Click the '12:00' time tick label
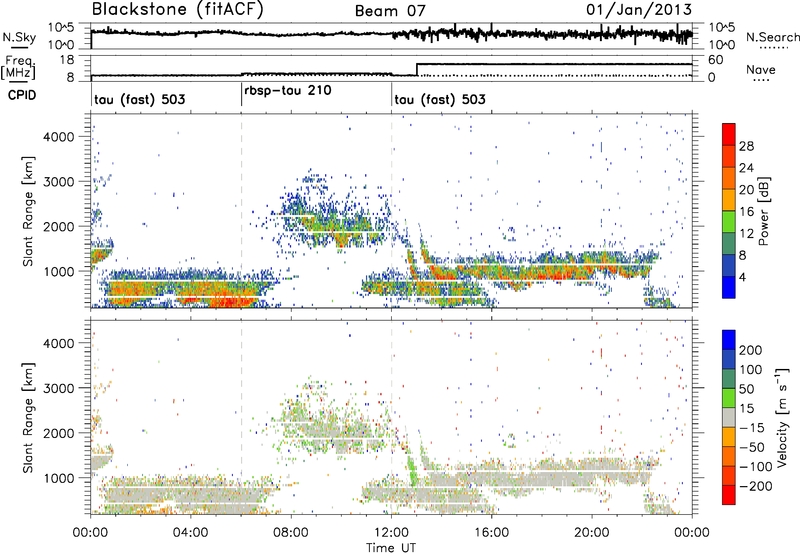The image size is (800, 554). (391, 533)
